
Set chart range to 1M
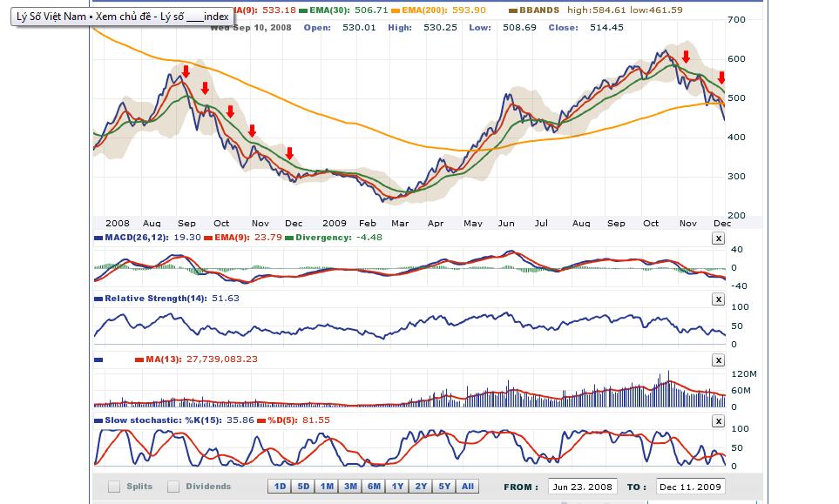coord(327,487)
